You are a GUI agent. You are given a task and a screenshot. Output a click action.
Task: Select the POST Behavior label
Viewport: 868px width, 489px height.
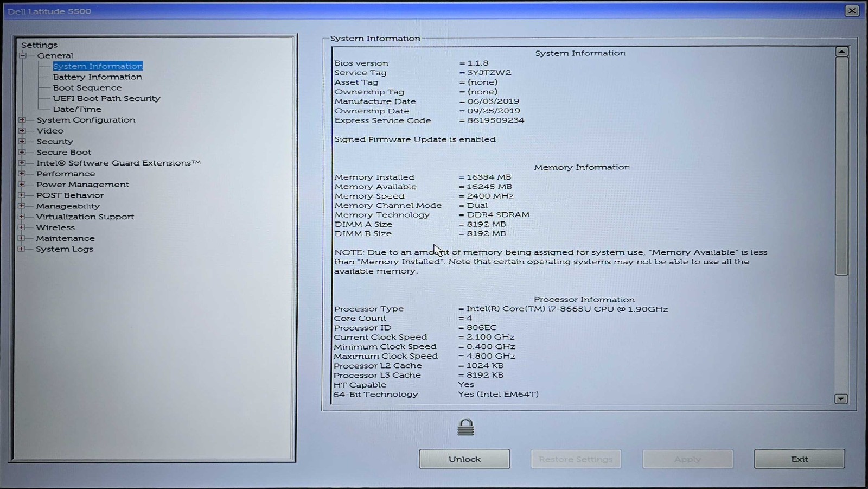(x=70, y=195)
